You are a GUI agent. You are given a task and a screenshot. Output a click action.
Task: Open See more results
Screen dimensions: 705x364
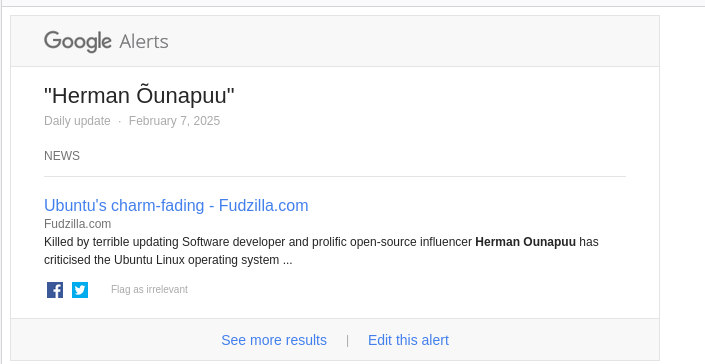[274, 340]
